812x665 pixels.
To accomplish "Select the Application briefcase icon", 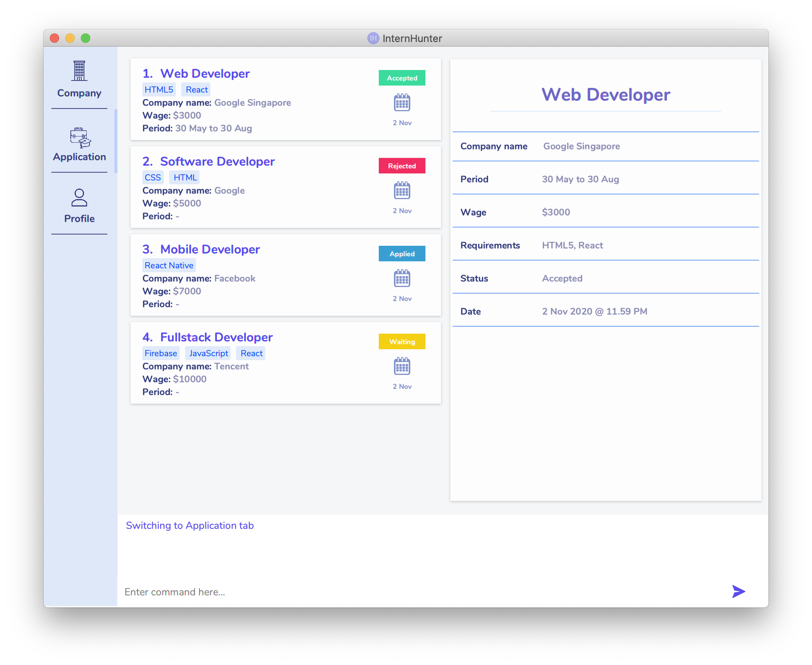I will 80,138.
